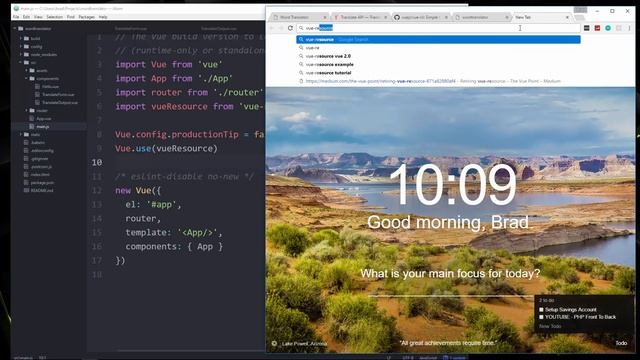This screenshot has width=640, height=360.
Task: Expand the router folder in Atom tree
Action: coord(27,110)
